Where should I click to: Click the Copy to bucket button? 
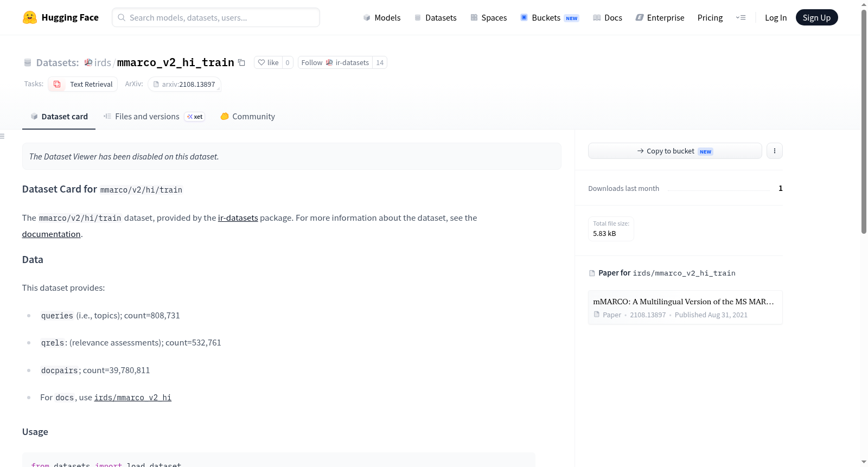675,151
